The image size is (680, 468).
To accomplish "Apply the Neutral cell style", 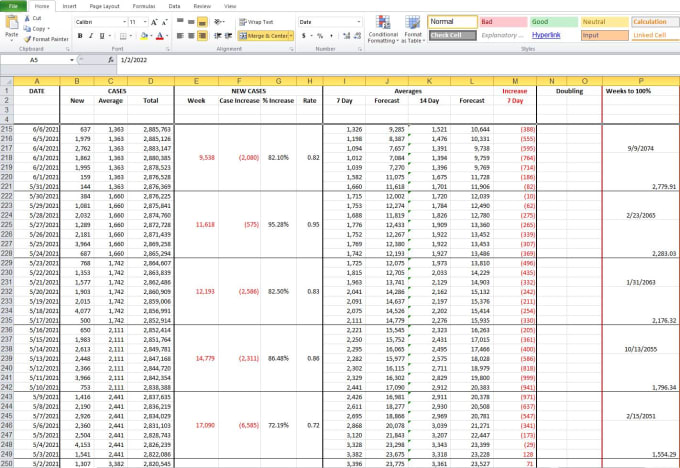I will pos(605,22).
